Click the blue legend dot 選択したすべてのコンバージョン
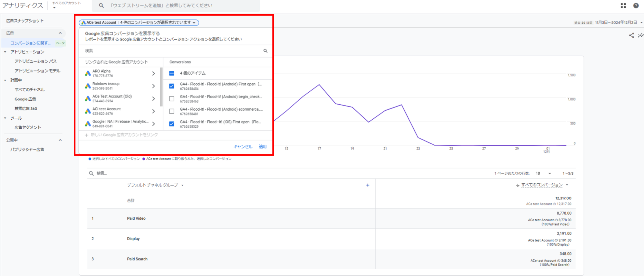This screenshot has height=276, width=644. click(90, 159)
